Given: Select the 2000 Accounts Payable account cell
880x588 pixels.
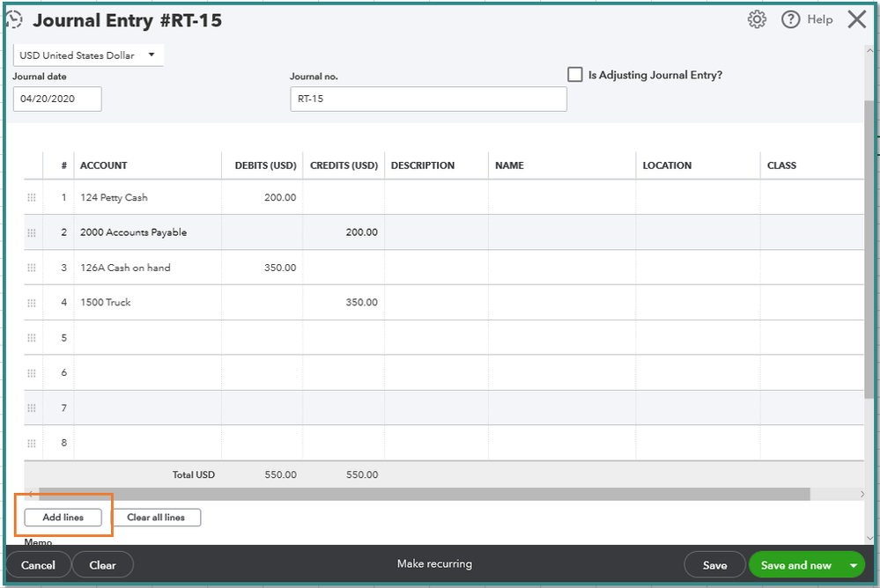Looking at the screenshot, I should [x=148, y=232].
